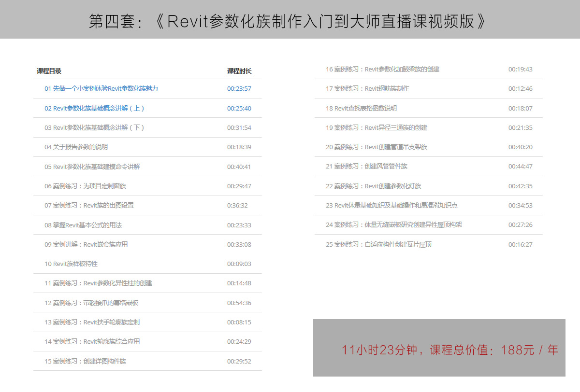The image size is (580, 392).
Task: Open lesson 01 先做一个小案例体验Revit参数化族魅力
Action: tap(101, 89)
